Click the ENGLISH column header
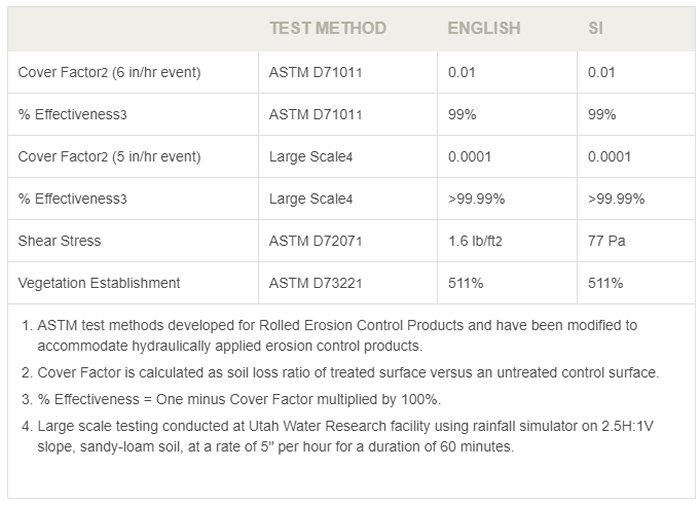The height and width of the screenshot is (505, 700). pyautogui.click(x=484, y=28)
